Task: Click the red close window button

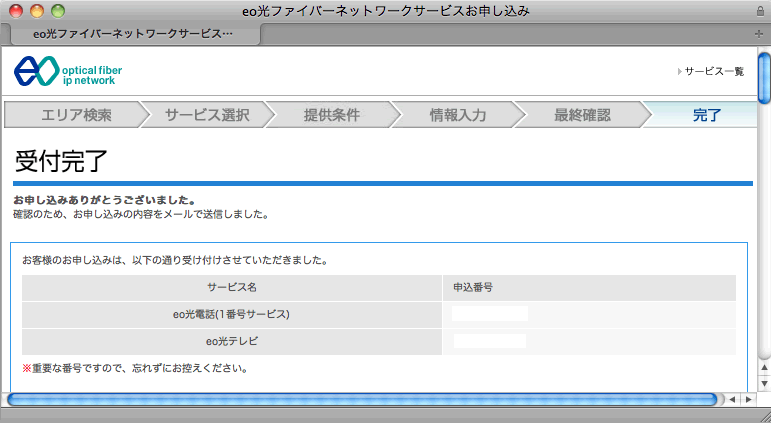Action: (16, 11)
